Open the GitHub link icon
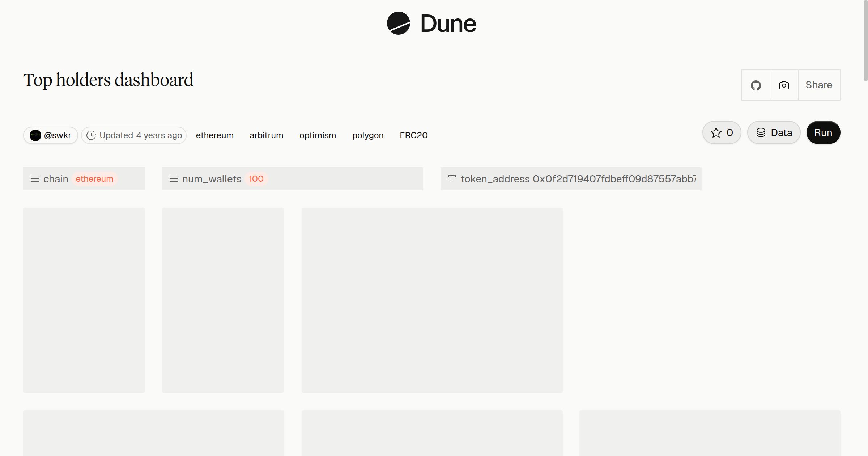 pos(756,85)
